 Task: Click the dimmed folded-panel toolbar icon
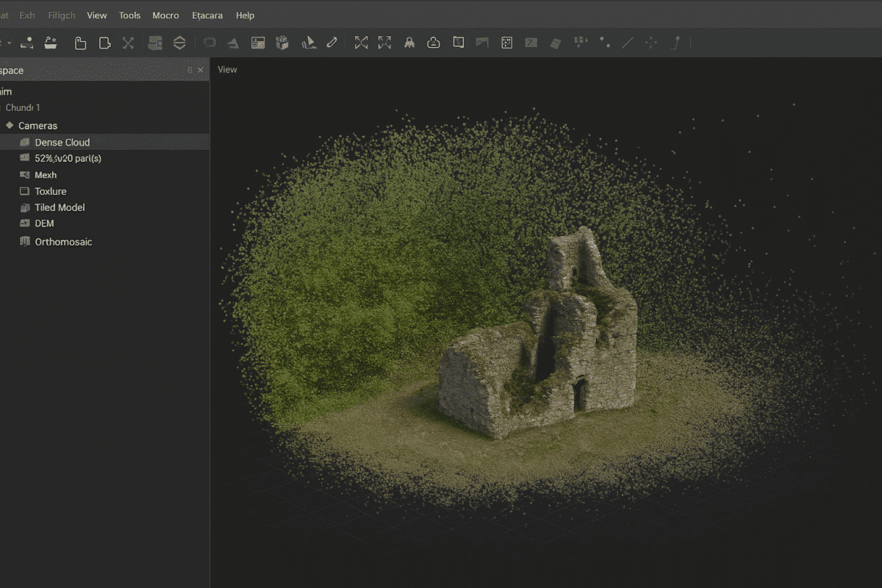tap(482, 43)
